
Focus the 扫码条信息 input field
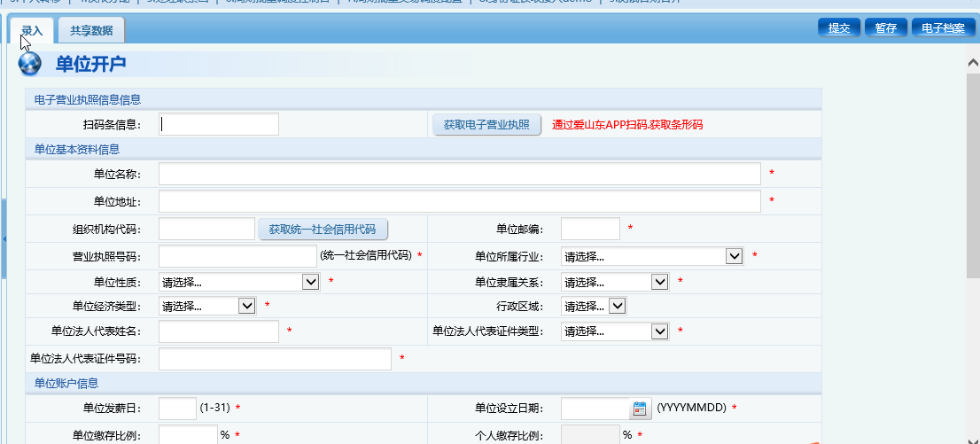point(219,124)
